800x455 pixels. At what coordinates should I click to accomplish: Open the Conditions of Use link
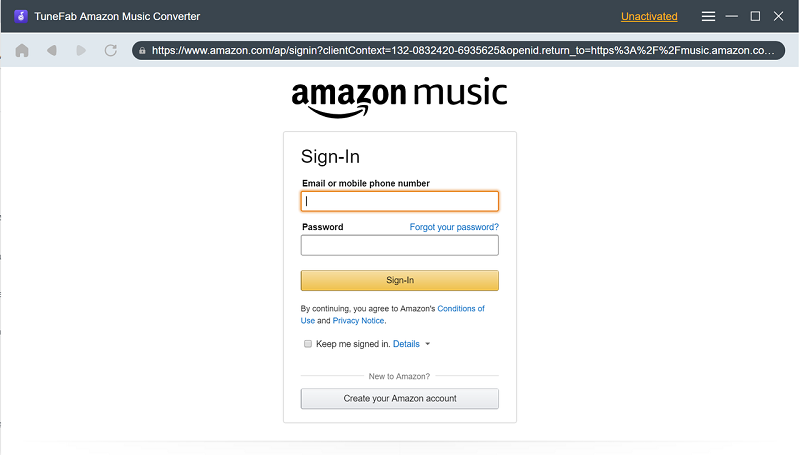tap(460, 309)
